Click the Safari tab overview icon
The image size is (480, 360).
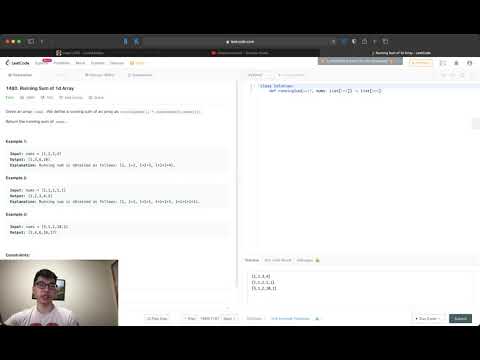coord(385,41)
